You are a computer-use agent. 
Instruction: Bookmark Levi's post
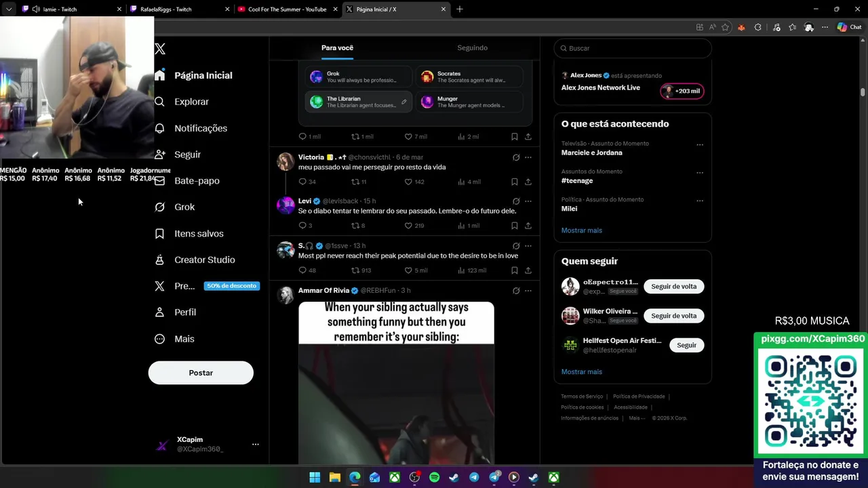515,226
